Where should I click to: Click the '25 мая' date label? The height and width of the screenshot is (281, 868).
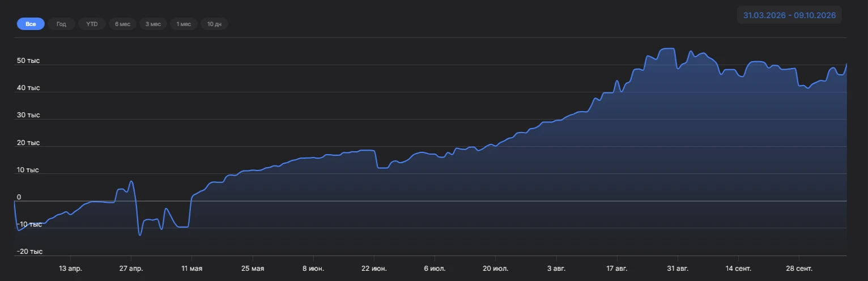click(x=253, y=268)
